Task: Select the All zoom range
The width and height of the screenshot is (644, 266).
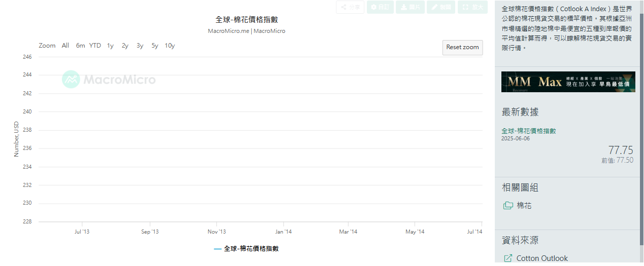Action: coord(65,46)
